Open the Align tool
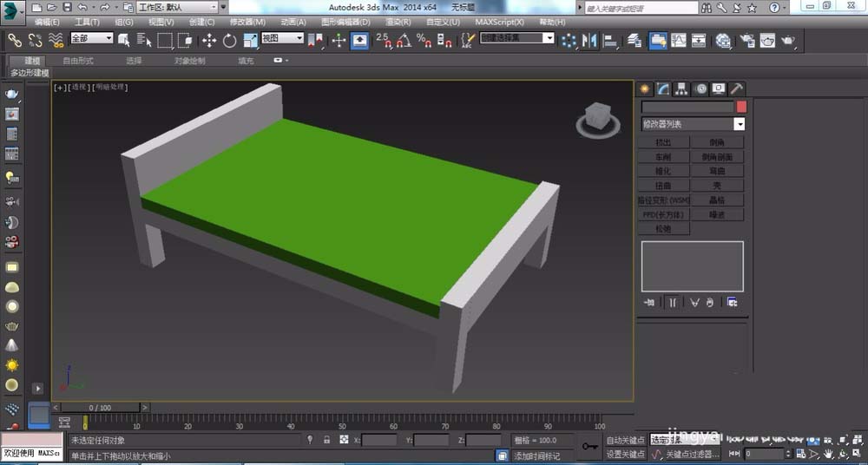The height and width of the screenshot is (465, 868). click(x=610, y=40)
